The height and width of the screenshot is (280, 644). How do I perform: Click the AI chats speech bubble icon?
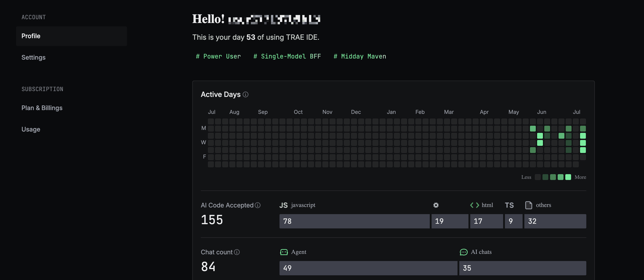(464, 252)
